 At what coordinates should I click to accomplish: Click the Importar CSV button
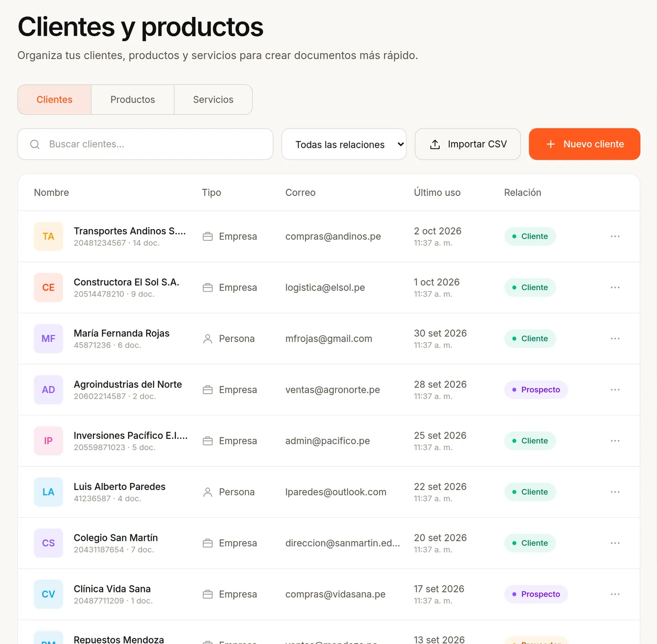tap(468, 144)
